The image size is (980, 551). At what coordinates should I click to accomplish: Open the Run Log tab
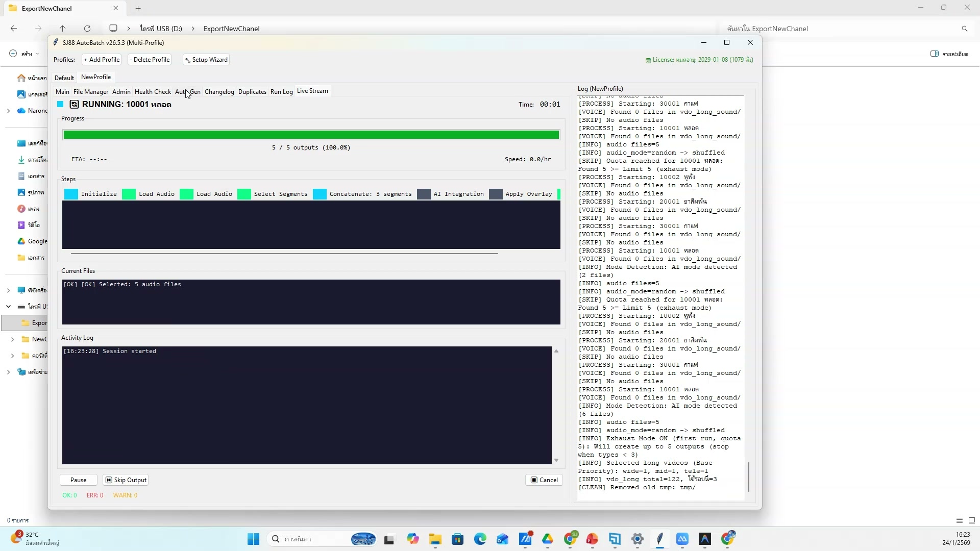281,92
